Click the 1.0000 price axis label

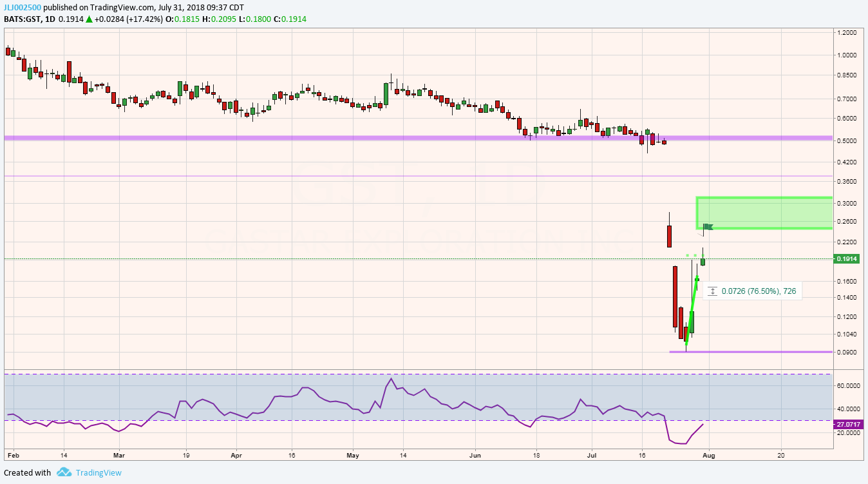[847, 55]
